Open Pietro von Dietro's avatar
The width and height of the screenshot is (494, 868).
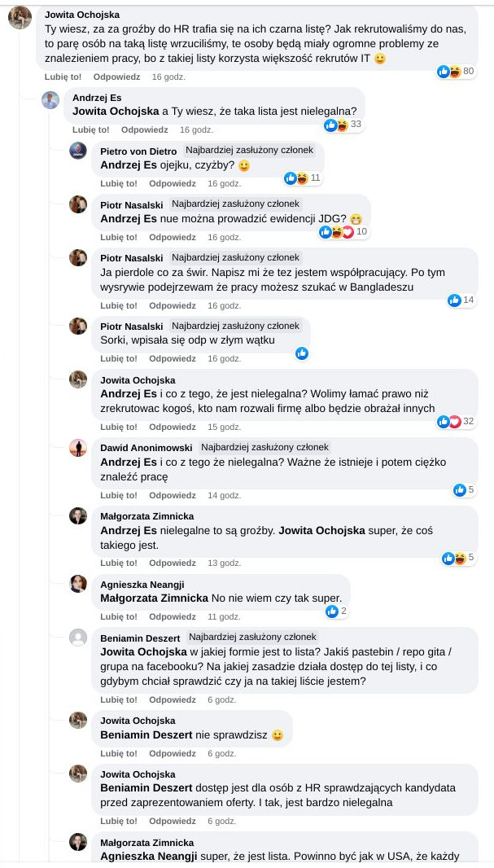pos(78,151)
